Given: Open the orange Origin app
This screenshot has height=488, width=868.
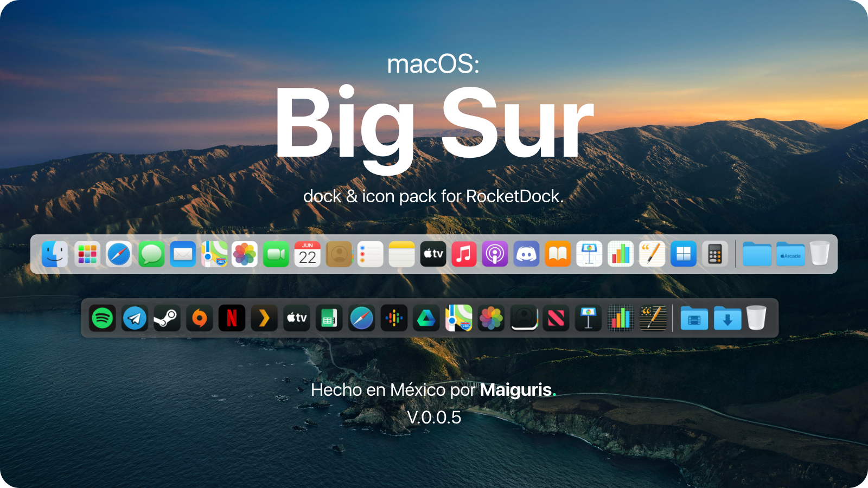Looking at the screenshot, I should [x=200, y=318].
